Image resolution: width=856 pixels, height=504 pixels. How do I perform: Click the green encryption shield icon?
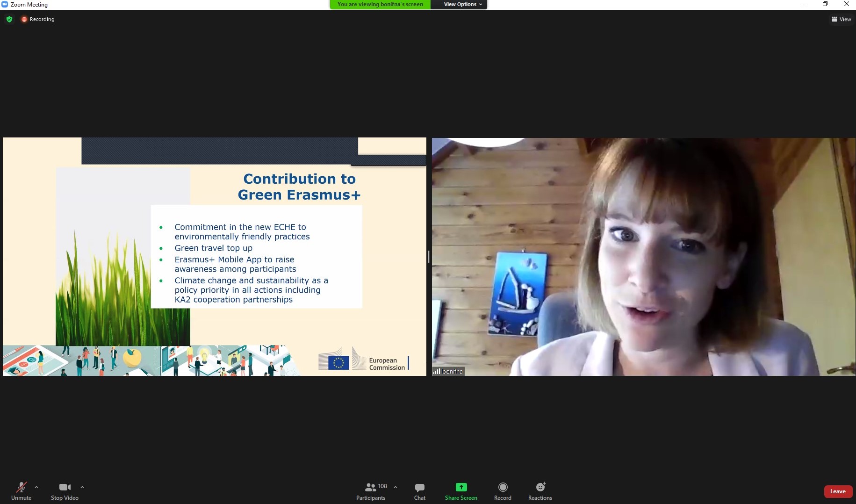9,19
